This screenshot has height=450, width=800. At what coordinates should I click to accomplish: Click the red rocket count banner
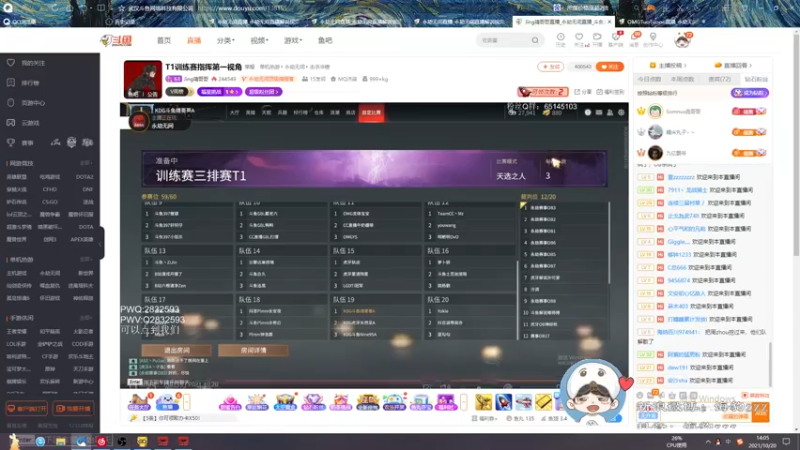(x=543, y=92)
